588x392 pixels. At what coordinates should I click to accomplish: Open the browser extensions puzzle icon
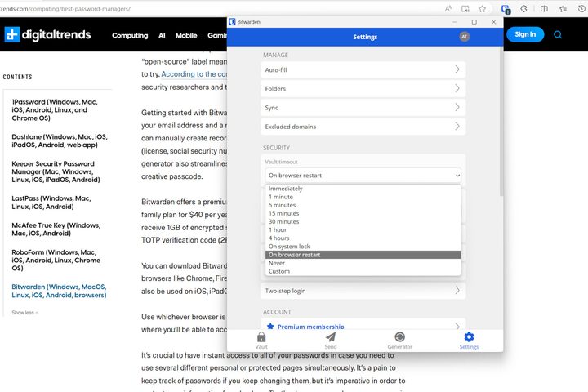point(523,9)
